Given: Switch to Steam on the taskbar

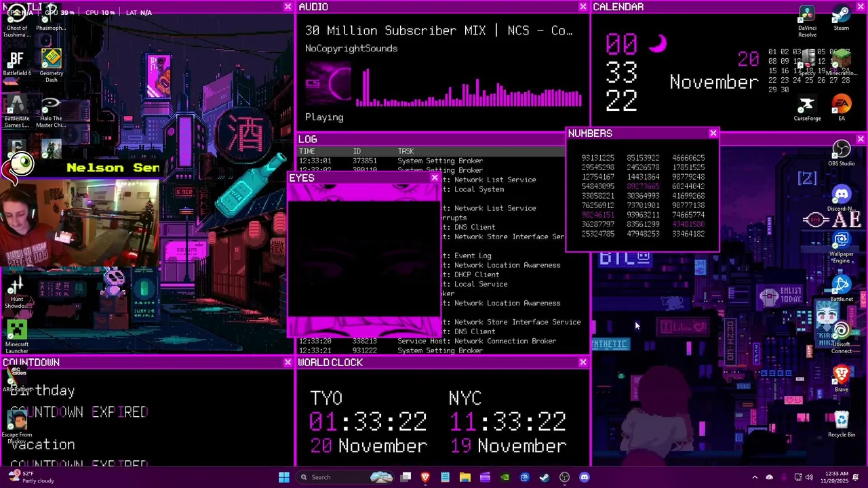Looking at the screenshot, I should (544, 477).
